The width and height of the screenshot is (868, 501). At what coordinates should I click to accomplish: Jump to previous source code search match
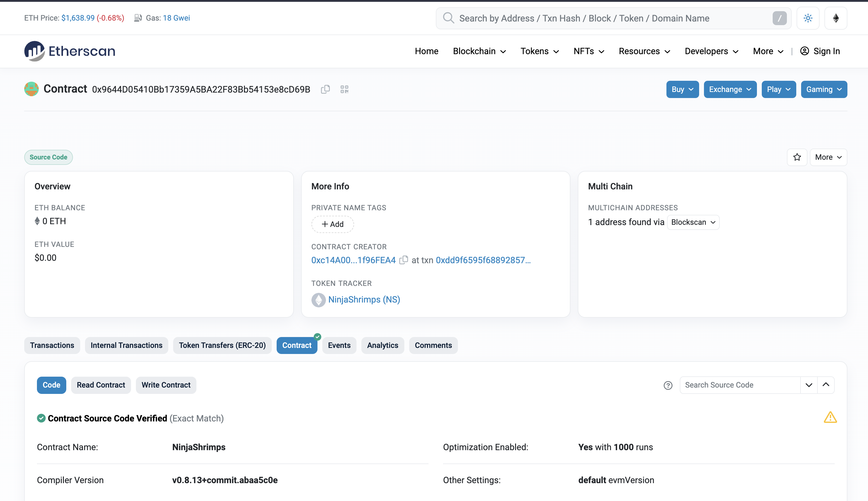826,385
